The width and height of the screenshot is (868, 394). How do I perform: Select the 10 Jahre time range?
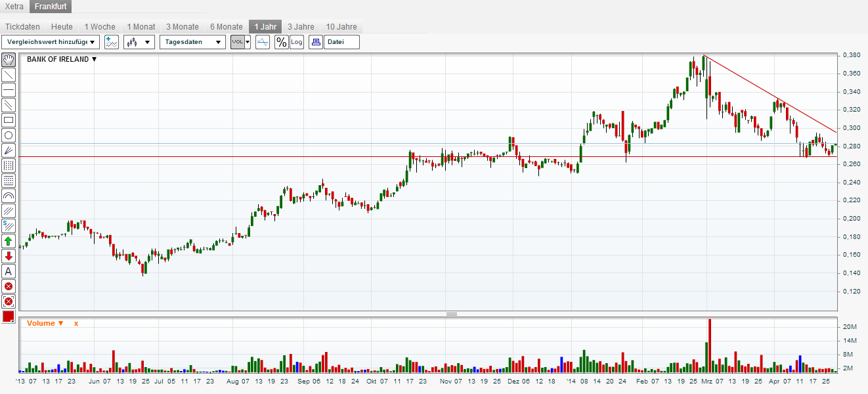pyautogui.click(x=341, y=27)
